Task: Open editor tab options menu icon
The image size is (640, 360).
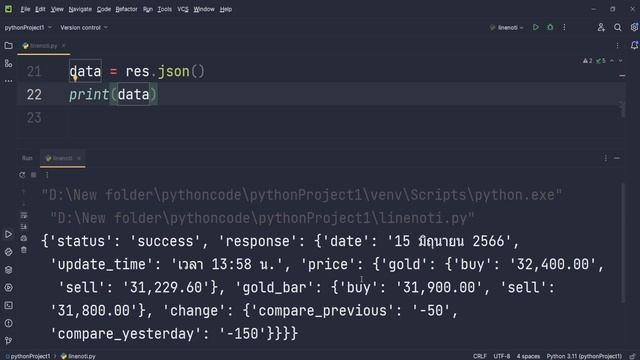Action: (x=617, y=46)
